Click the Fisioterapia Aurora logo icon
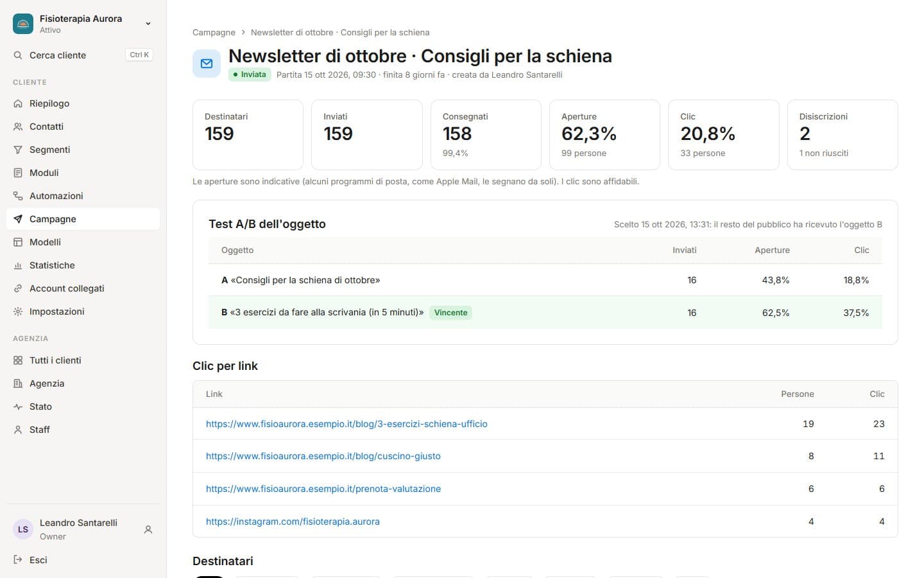 pos(23,24)
